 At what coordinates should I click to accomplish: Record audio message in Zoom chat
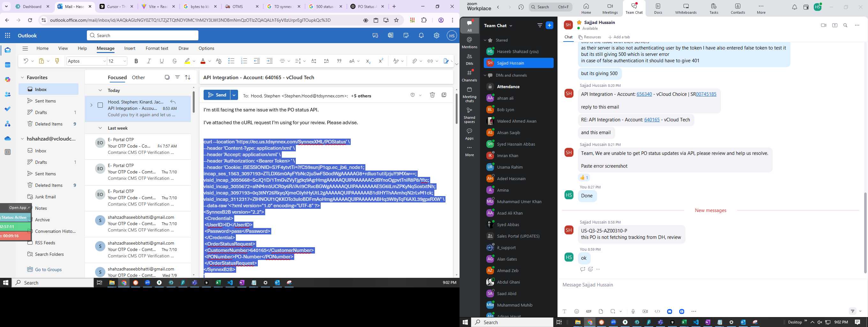[x=633, y=311]
